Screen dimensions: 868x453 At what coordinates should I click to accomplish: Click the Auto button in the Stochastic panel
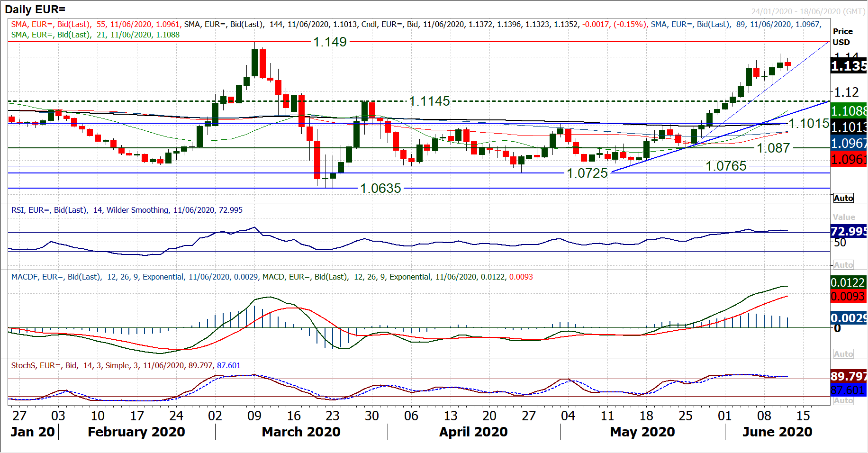pos(843,400)
